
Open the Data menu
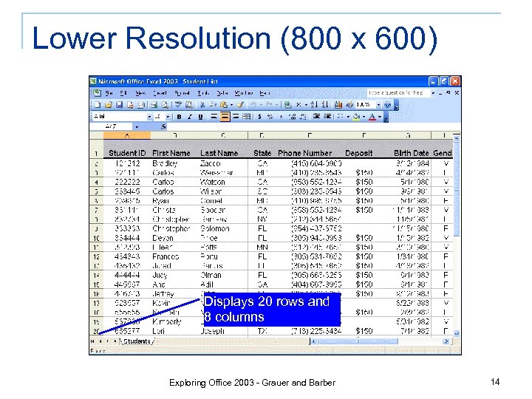tap(222, 93)
